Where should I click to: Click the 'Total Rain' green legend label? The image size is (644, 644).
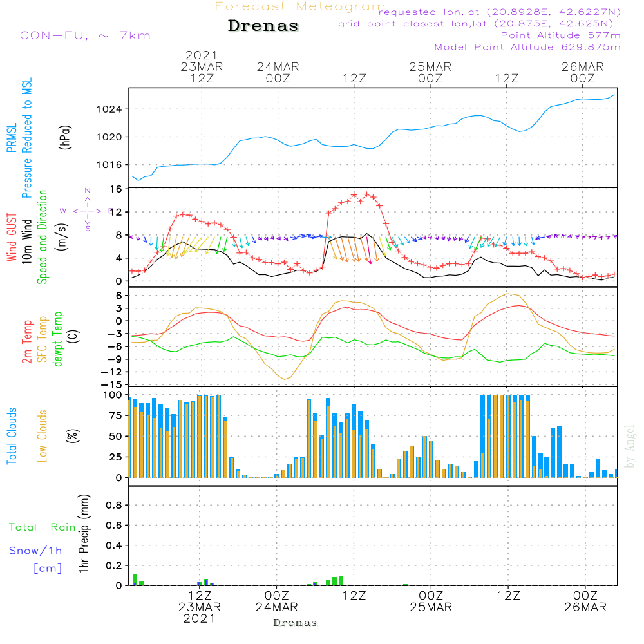coord(43,527)
